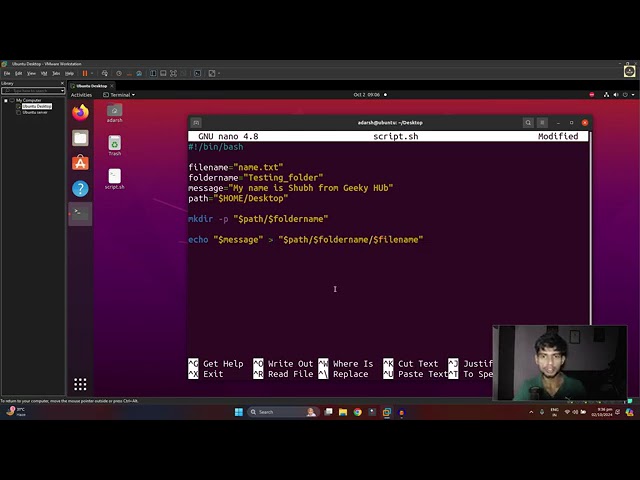Select Ubuntu Desktop in the library tree
Viewport: 640px width, 480px height.
click(x=37, y=106)
